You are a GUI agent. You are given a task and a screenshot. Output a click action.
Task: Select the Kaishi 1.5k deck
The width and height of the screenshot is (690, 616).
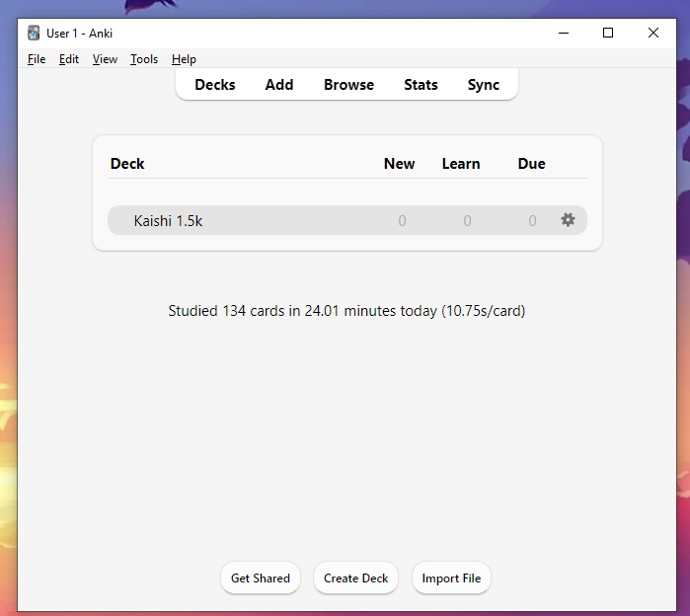[x=168, y=220]
